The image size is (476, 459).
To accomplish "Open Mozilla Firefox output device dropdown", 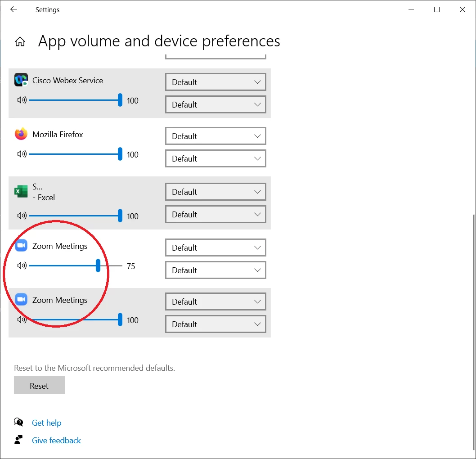I will tap(216, 136).
